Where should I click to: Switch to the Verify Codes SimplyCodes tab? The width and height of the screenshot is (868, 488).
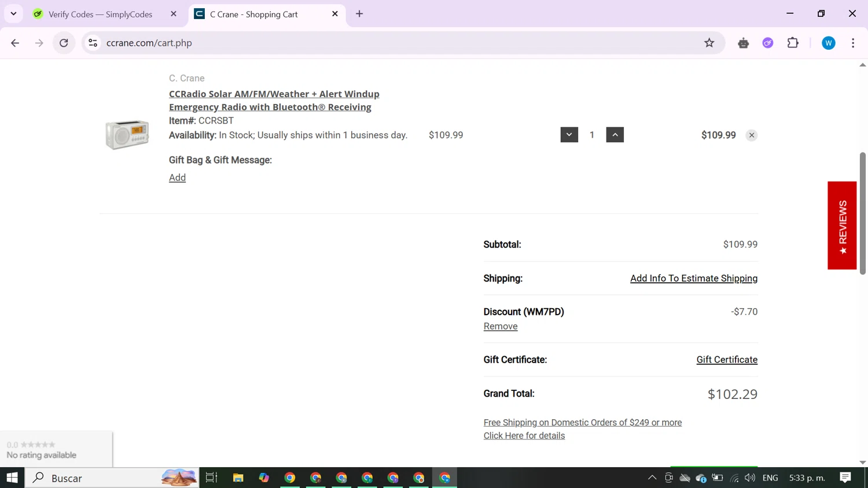(x=100, y=14)
